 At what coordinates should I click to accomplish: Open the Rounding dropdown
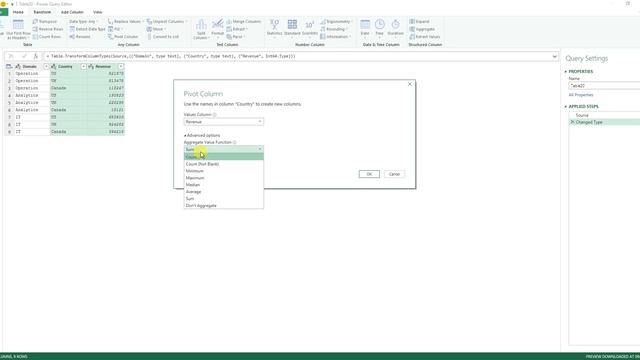[333, 29]
